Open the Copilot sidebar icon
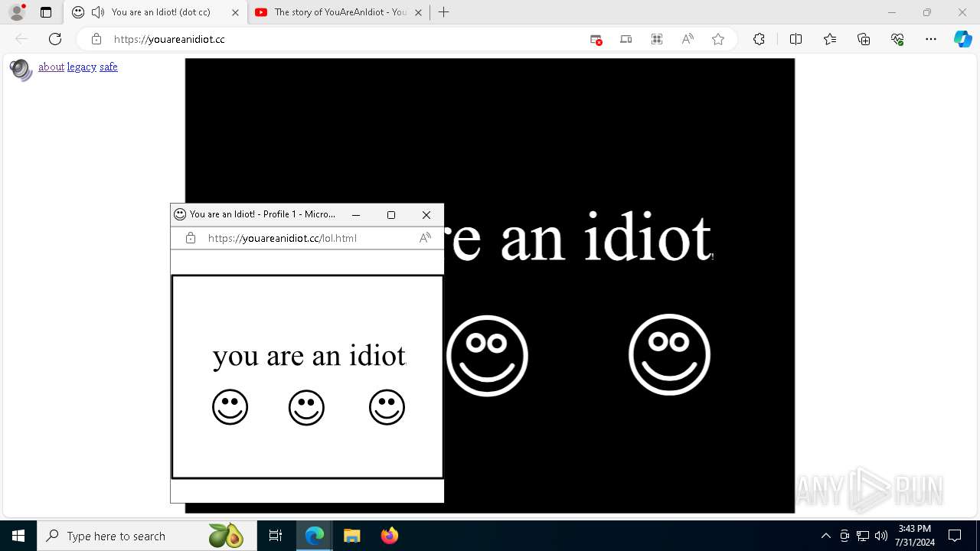Screen dimensions: 980x551 click(962, 39)
